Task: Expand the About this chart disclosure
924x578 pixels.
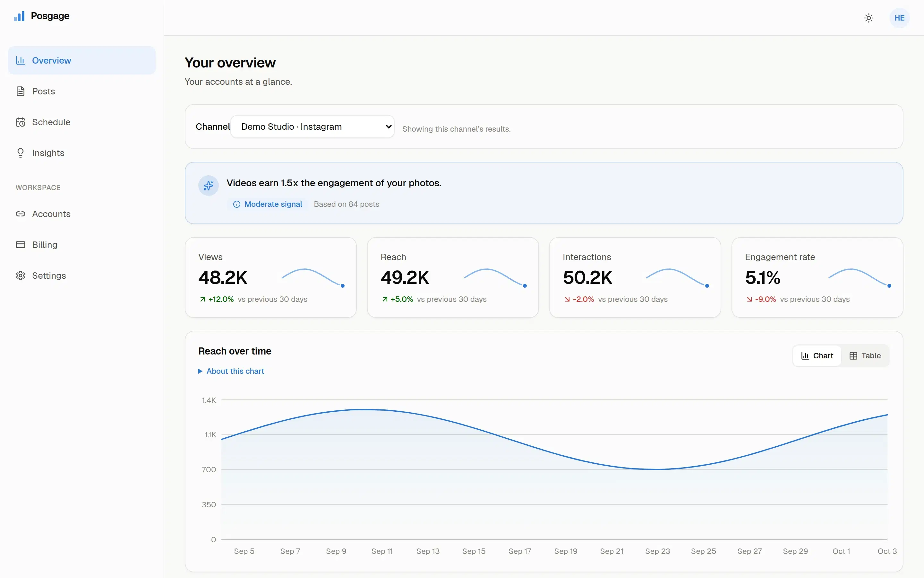Action: pos(231,371)
